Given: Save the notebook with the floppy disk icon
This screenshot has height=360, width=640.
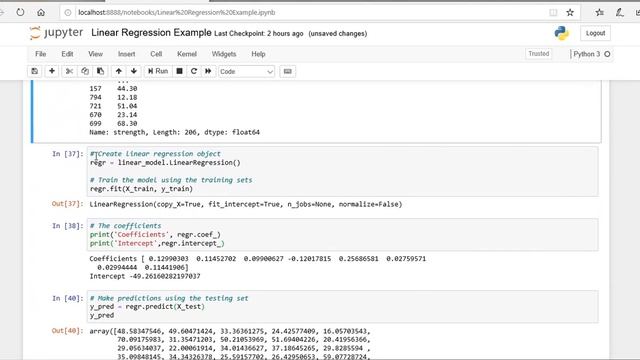Looking at the screenshot, I should coord(35,71).
